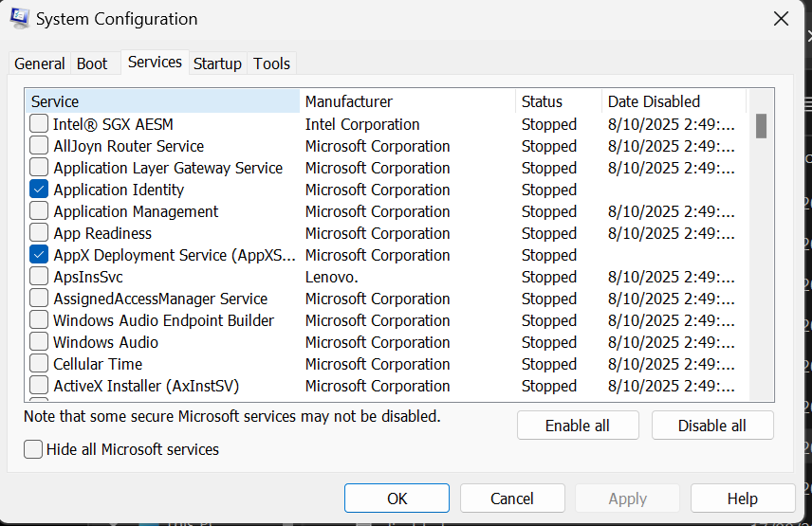Click the services list scrollbar thumb

click(x=761, y=126)
